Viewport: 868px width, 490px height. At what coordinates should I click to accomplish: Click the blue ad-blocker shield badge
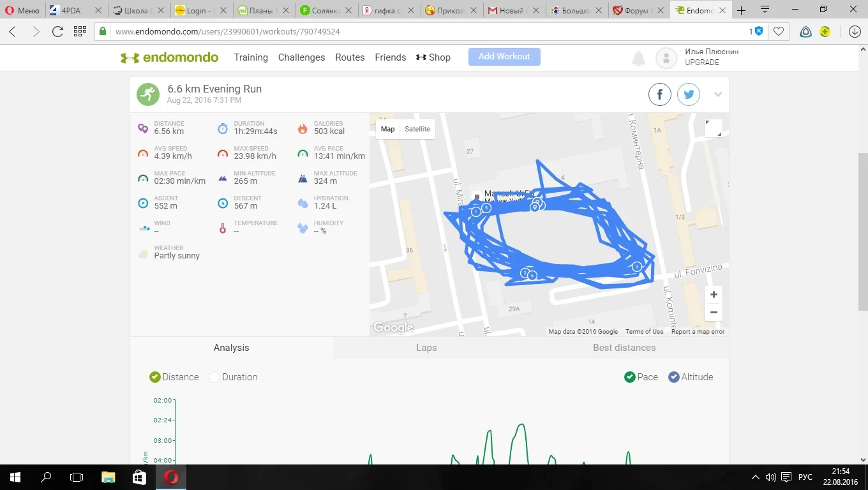pos(757,31)
